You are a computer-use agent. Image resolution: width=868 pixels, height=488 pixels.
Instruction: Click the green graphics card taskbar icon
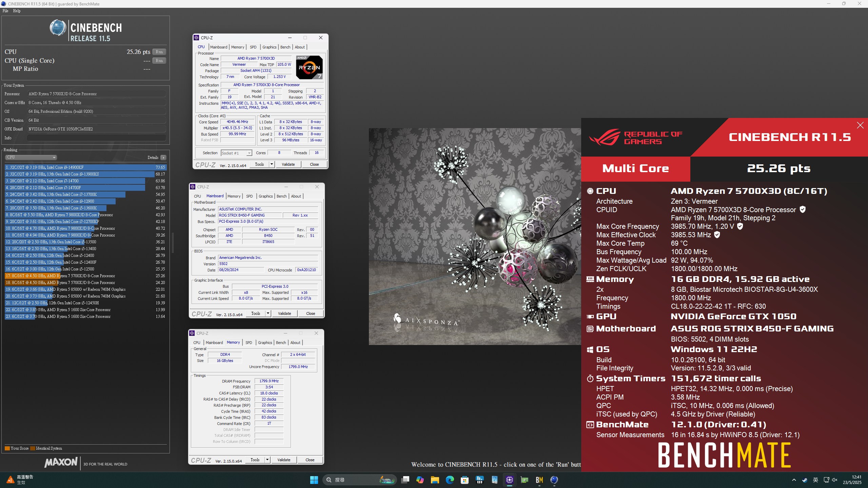(x=525, y=480)
